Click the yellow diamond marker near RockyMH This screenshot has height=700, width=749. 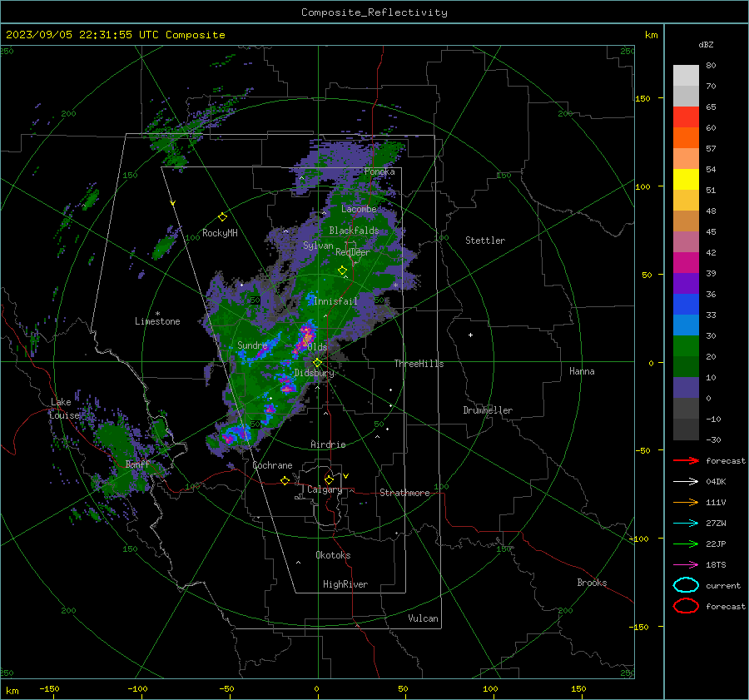[x=222, y=217]
